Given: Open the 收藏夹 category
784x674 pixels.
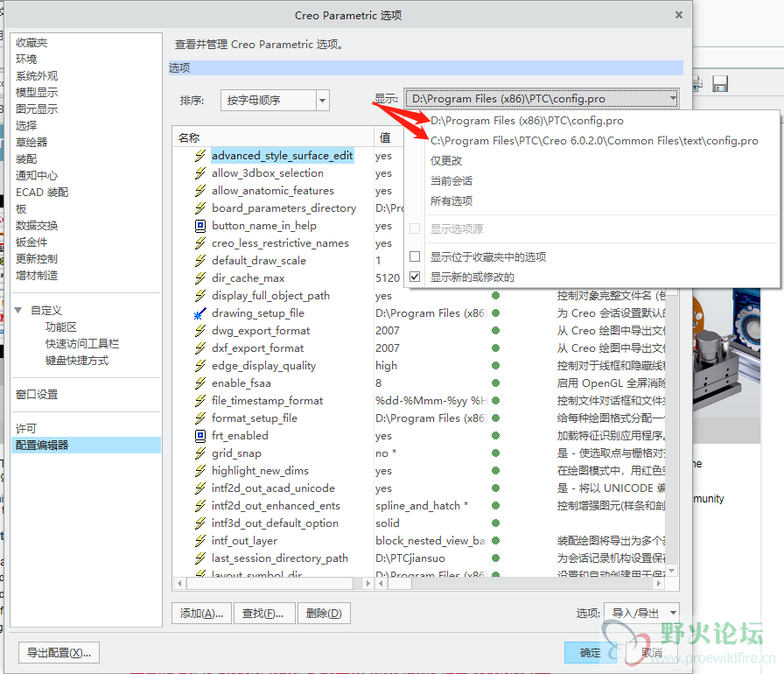Looking at the screenshot, I should point(31,43).
